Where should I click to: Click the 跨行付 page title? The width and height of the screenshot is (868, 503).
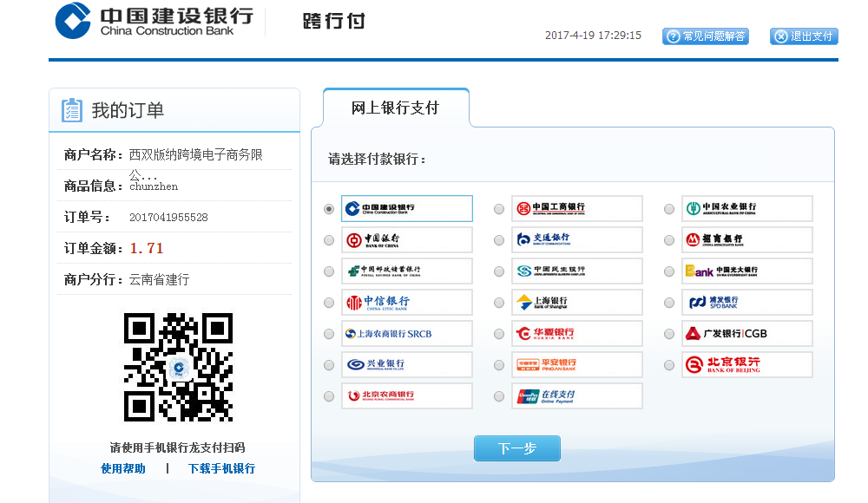coord(334,21)
